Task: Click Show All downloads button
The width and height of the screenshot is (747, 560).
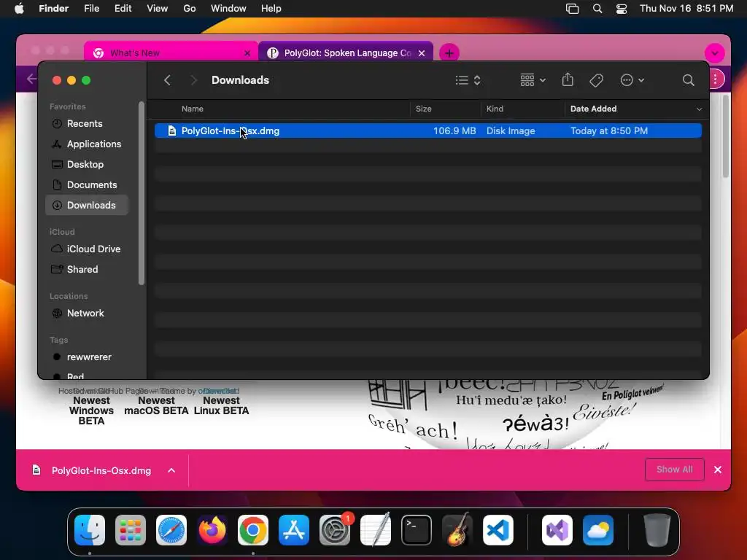Action: pos(674,470)
